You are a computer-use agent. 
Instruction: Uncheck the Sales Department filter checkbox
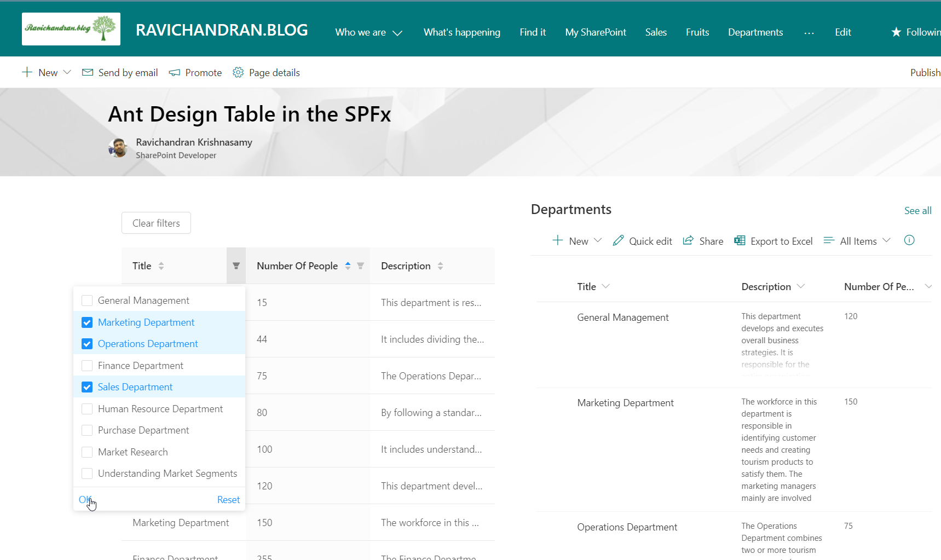tap(87, 387)
